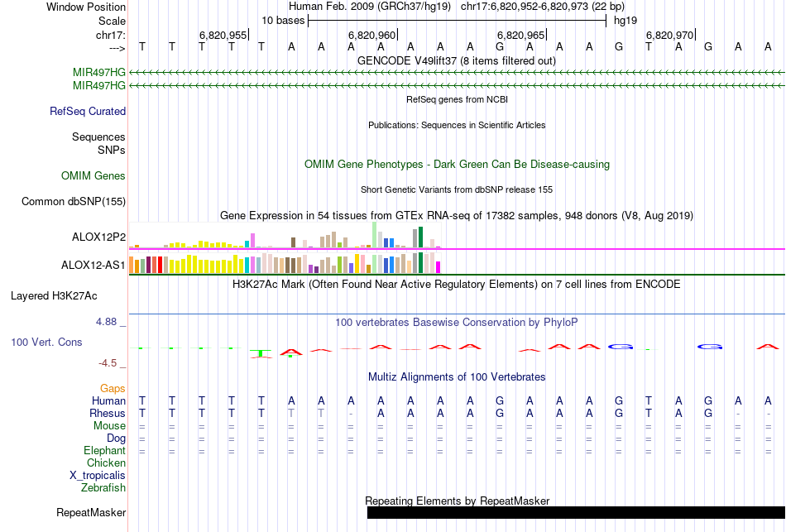The height and width of the screenshot is (532, 786).
Task: Click the 6,820,965 coordinate label
Action: (x=520, y=35)
